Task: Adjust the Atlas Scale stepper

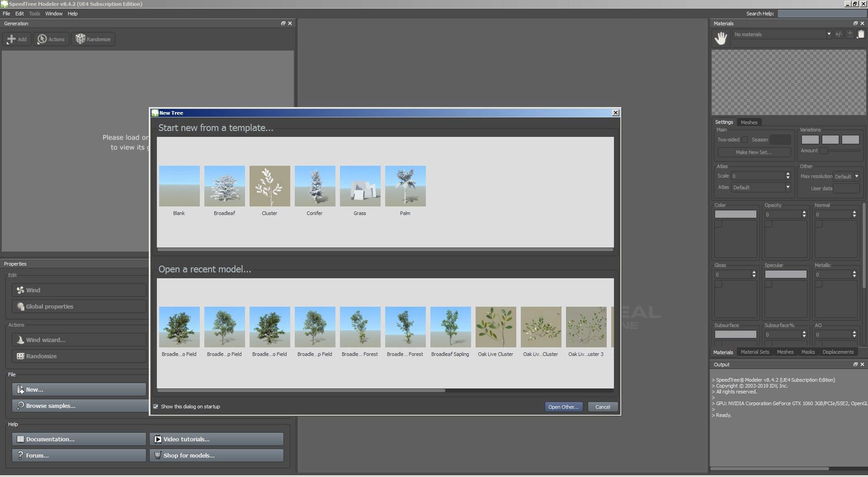Action: pyautogui.click(x=788, y=176)
